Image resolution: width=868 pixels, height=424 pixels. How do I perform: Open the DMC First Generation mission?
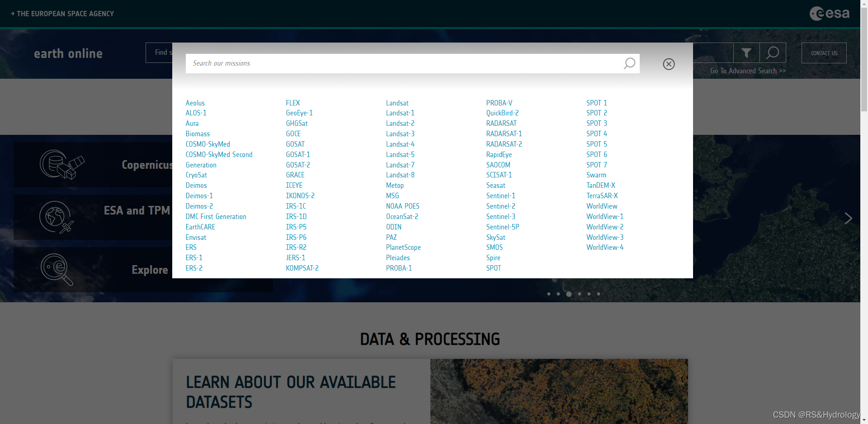[216, 217]
